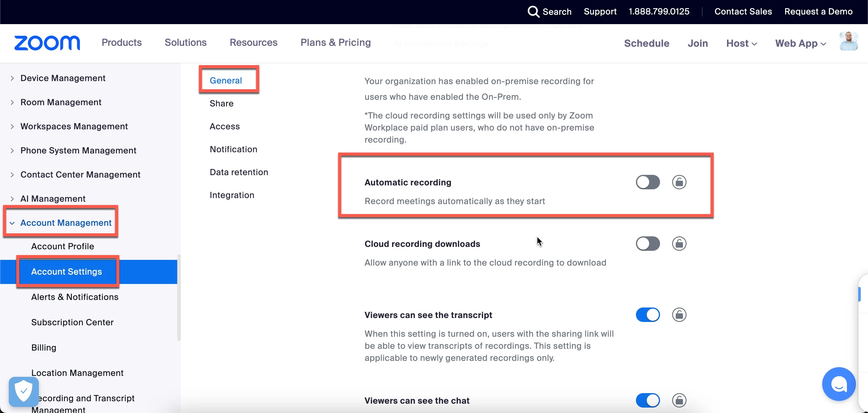Disable Viewers can see the transcript
This screenshot has width=868, height=413.
(x=648, y=315)
